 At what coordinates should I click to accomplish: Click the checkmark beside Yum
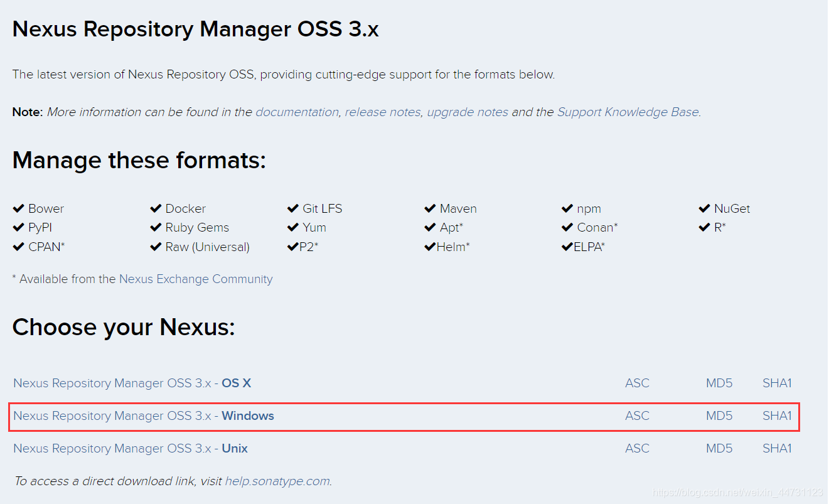pos(292,227)
